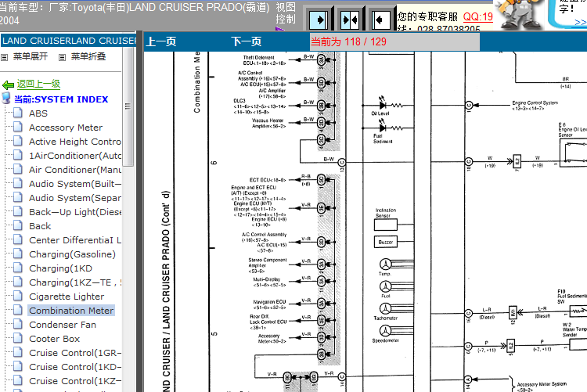Open Charging(1KZ-TE entry

coord(75,282)
